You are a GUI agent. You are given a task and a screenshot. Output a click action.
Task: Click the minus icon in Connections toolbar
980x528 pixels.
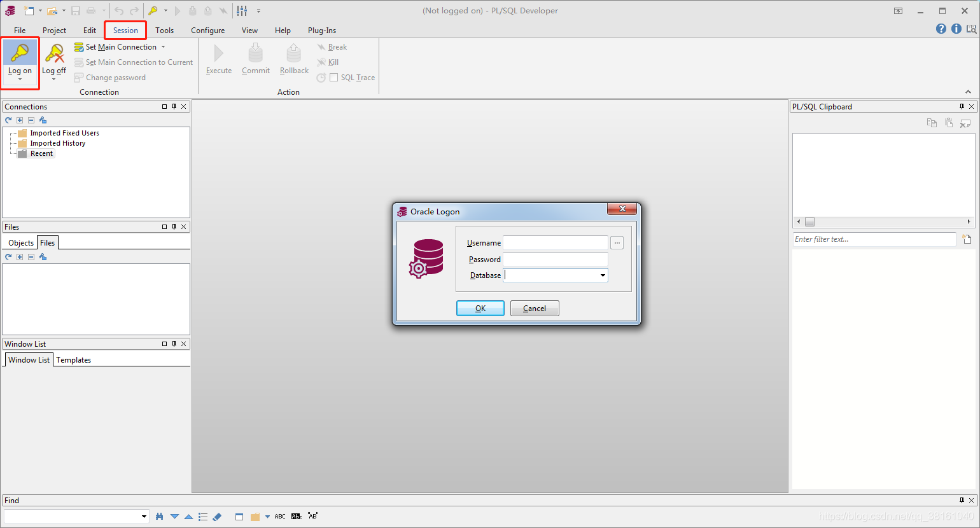pos(31,120)
